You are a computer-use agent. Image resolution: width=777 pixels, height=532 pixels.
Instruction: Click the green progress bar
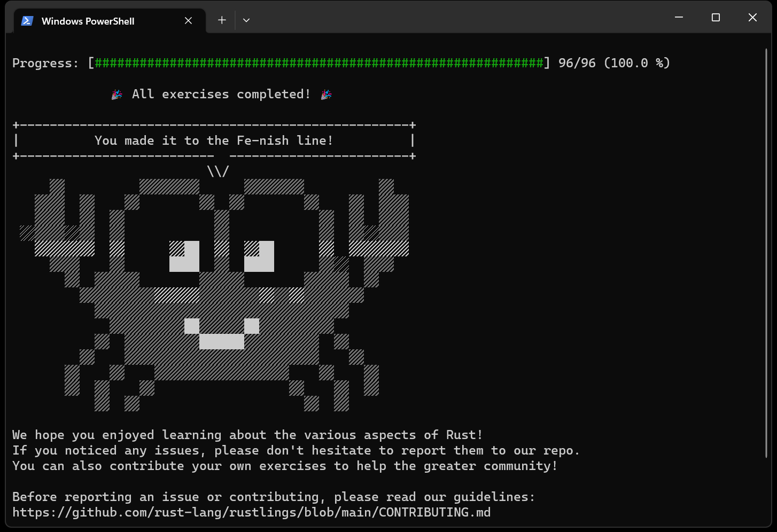319,63
